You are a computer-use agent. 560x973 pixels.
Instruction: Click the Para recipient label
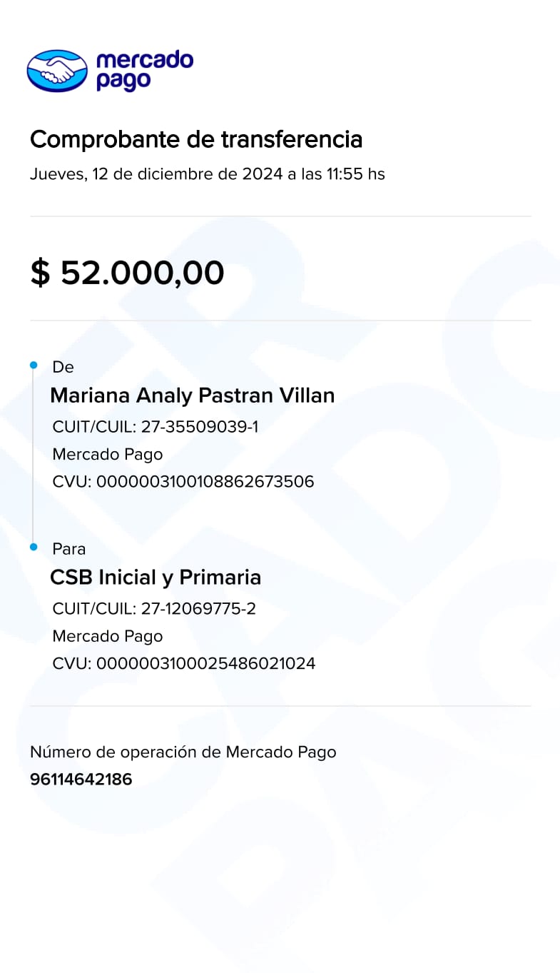(x=68, y=549)
